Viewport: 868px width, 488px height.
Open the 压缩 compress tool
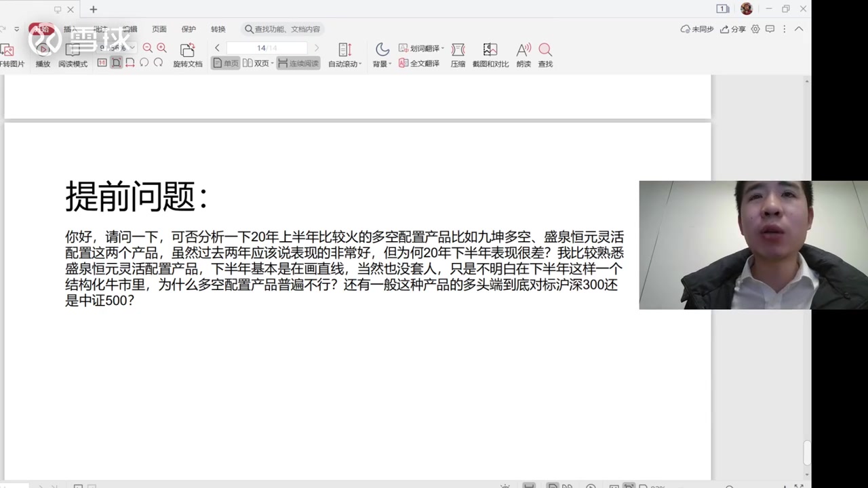(458, 56)
